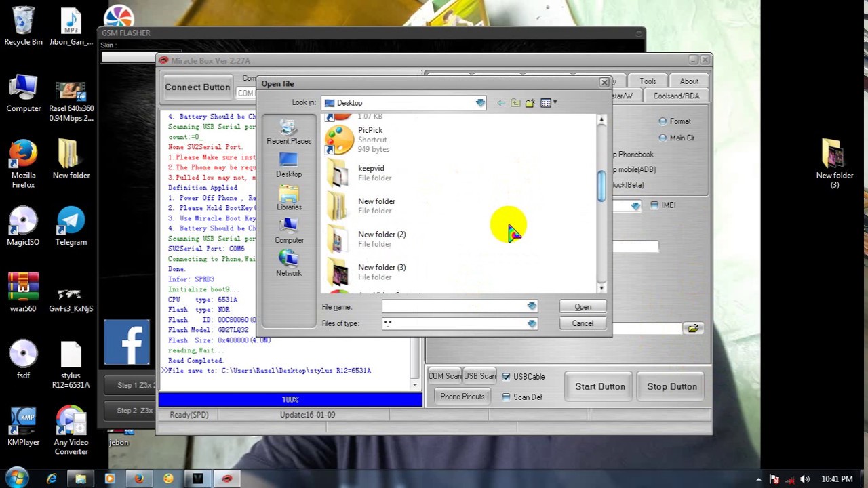Click the Stop Button

point(672,386)
